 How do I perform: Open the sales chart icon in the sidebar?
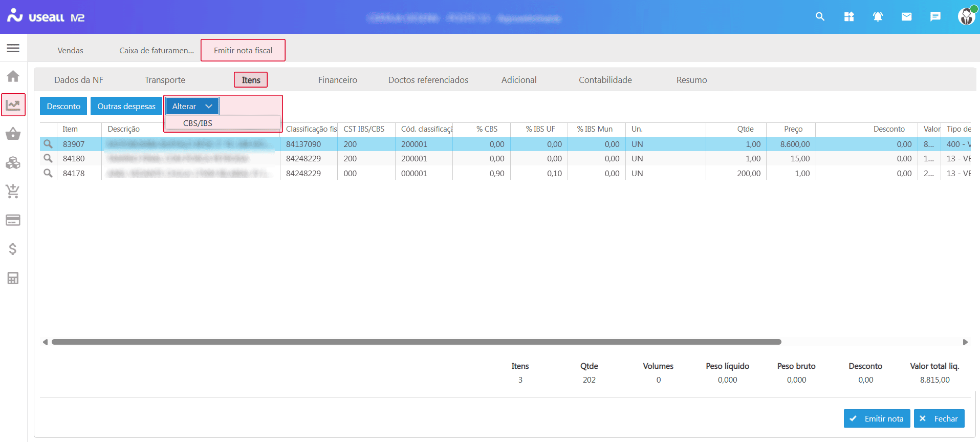pyautogui.click(x=13, y=105)
